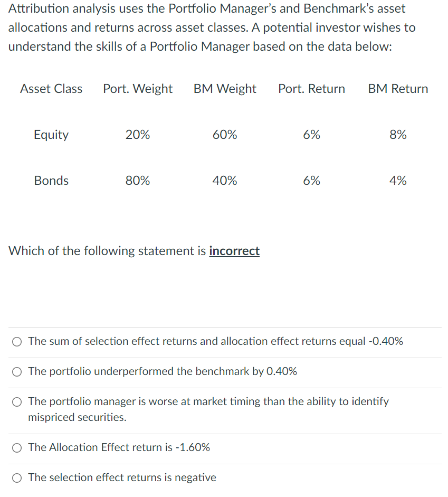Select "The portfolio underperformed the benchmark by 0.40%"

(16, 372)
